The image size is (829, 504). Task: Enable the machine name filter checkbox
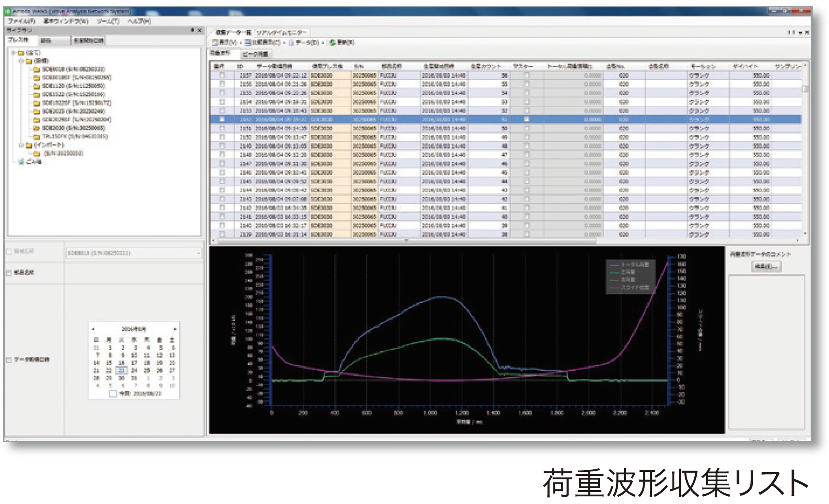[x=9, y=252]
